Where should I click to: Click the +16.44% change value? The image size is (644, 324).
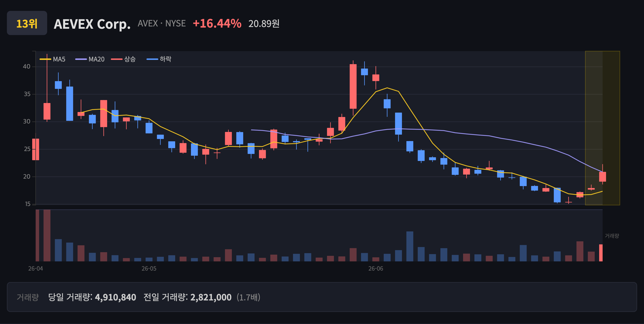tap(217, 24)
